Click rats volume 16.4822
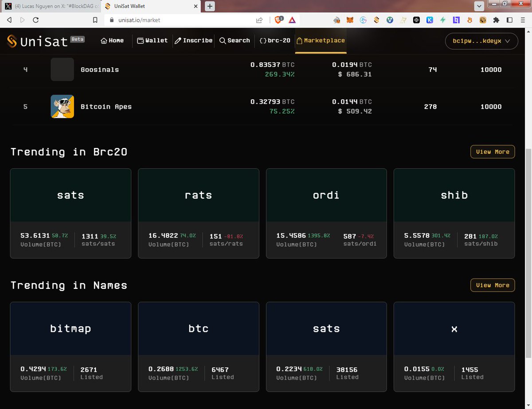This screenshot has height=409, width=532. tap(163, 236)
